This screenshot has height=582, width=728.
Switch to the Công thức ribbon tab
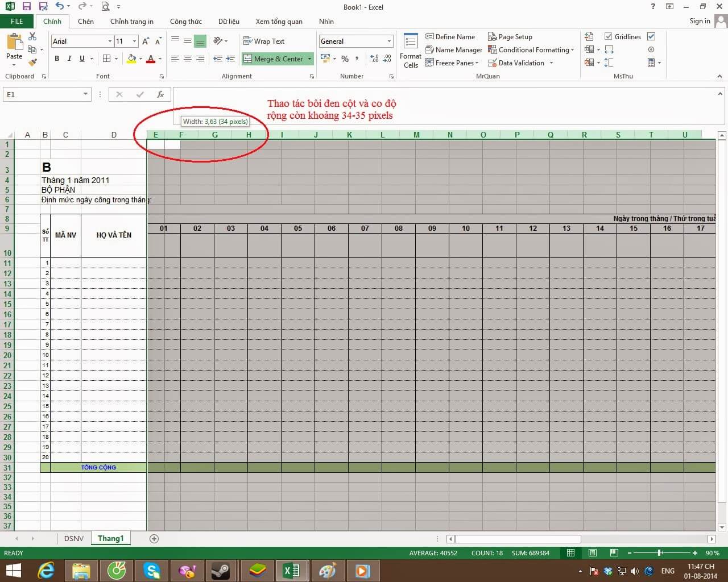coord(185,21)
